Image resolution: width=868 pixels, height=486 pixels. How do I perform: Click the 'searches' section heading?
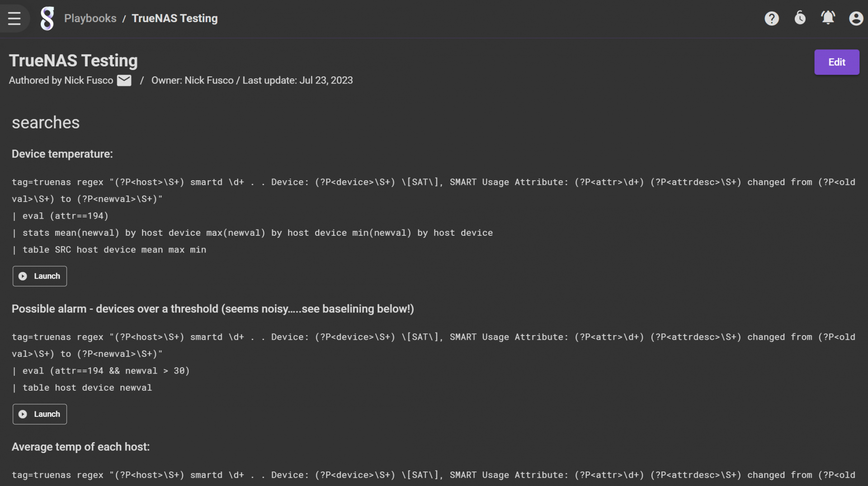tap(46, 122)
